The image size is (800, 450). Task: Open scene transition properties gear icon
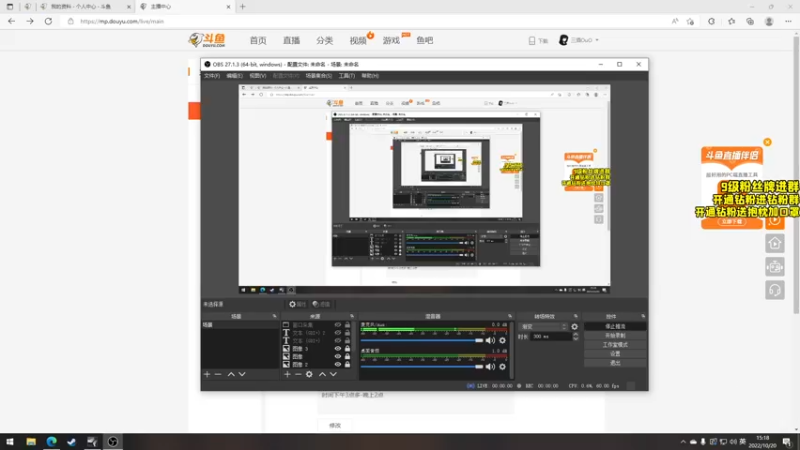coord(574,327)
